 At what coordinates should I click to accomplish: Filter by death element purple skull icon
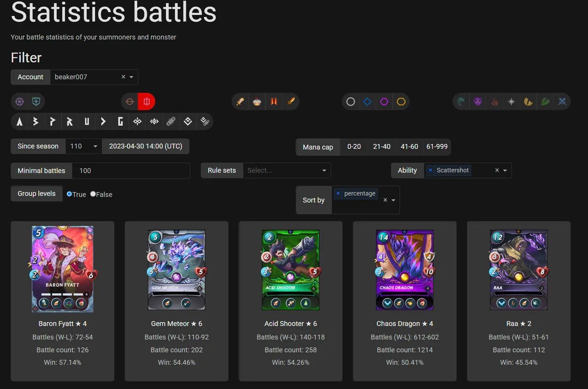click(x=478, y=102)
